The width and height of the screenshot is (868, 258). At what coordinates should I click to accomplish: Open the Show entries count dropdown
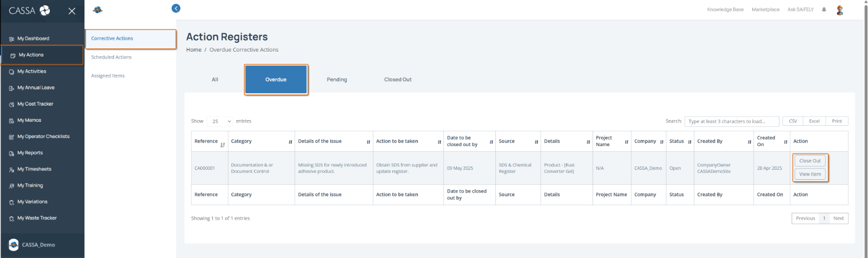220,121
